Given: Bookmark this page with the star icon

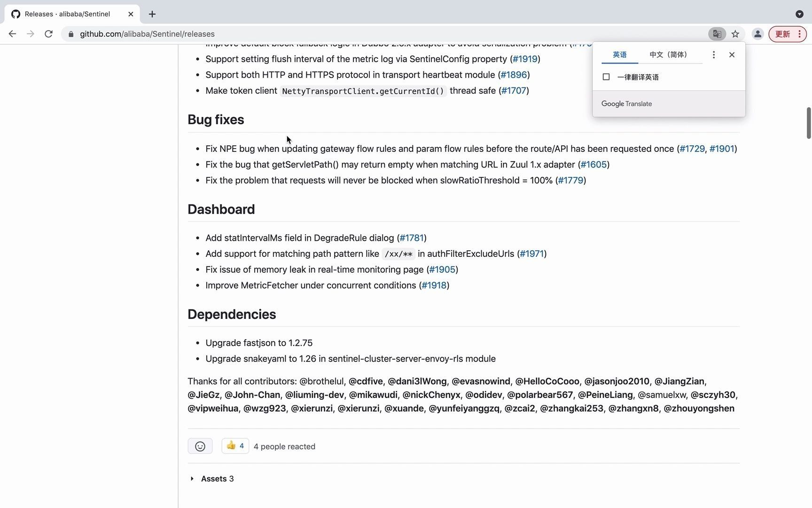Looking at the screenshot, I should 735,34.
